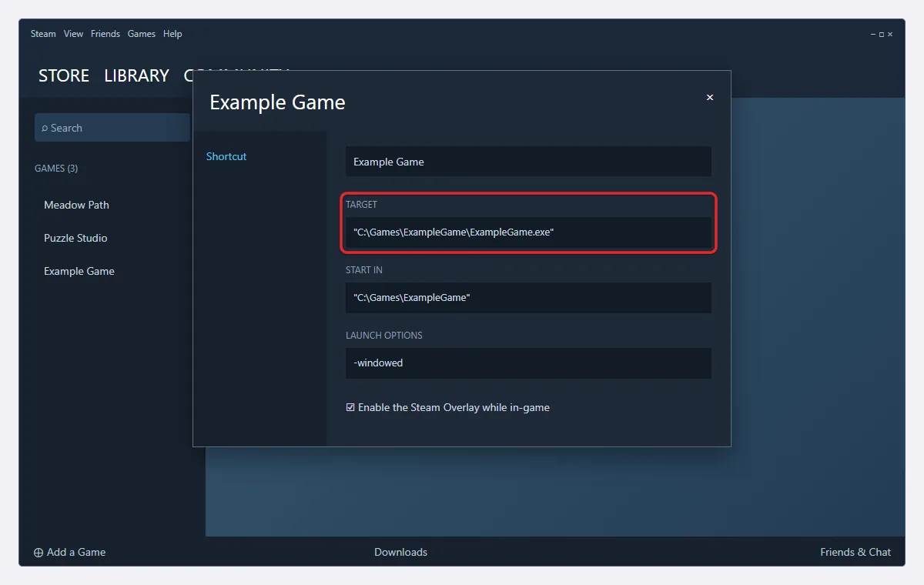Click the GAMES (3) list header
This screenshot has width=924, height=585.
(x=56, y=168)
